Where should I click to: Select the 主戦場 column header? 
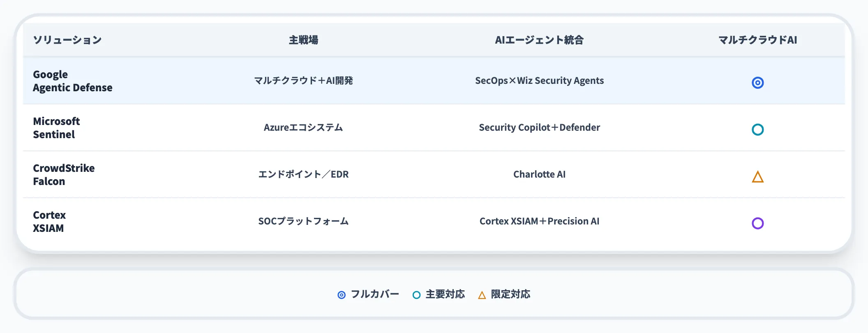click(x=303, y=40)
